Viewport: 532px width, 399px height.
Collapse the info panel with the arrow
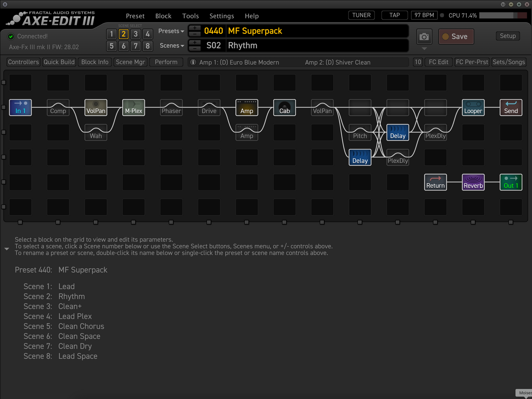[7, 249]
